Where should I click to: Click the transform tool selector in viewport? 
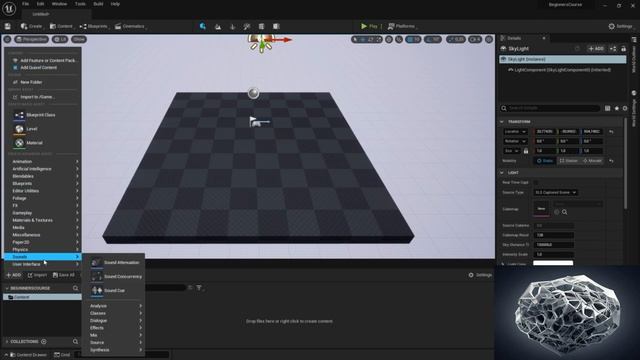(x=367, y=39)
